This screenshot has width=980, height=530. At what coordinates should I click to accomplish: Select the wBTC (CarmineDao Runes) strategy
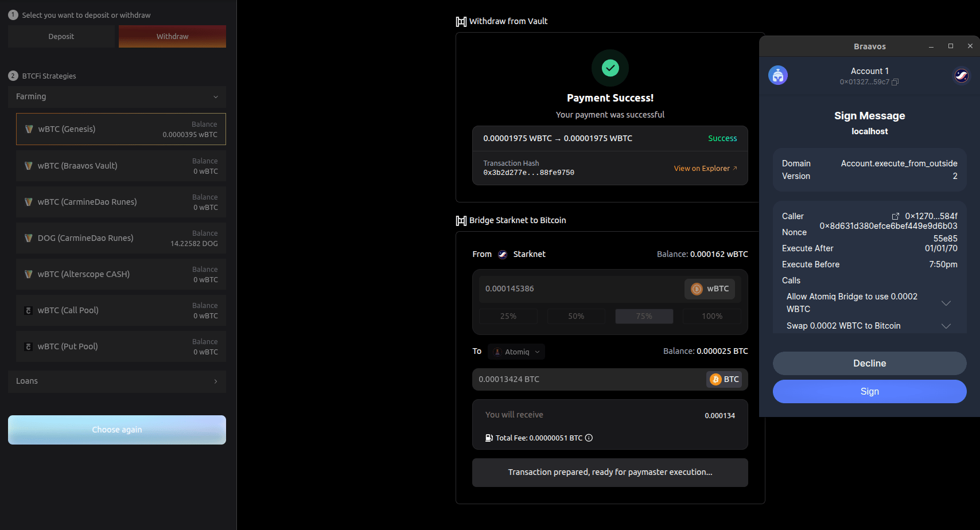121,202
